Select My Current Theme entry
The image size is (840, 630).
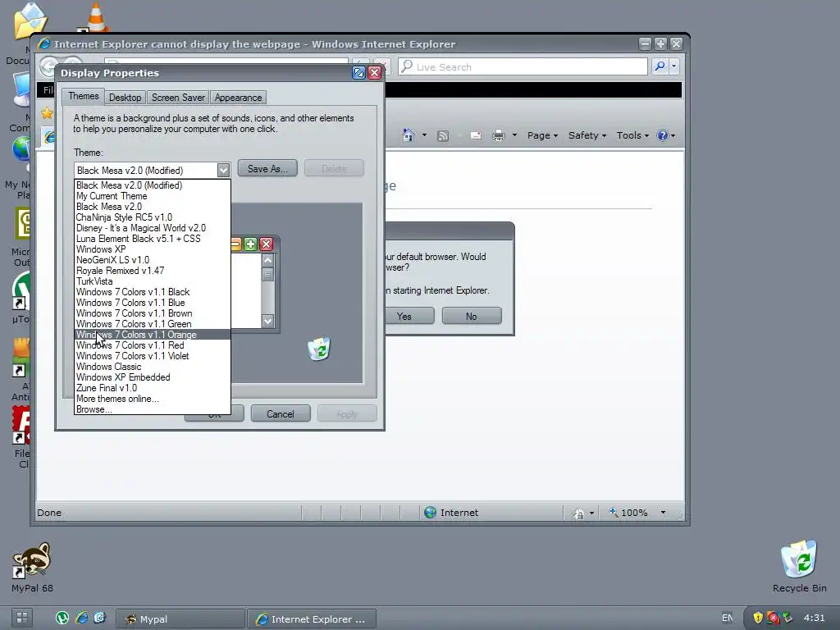(152, 195)
